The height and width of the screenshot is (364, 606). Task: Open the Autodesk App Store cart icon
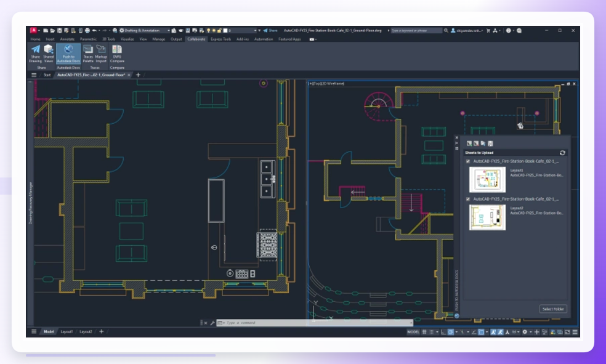(488, 31)
